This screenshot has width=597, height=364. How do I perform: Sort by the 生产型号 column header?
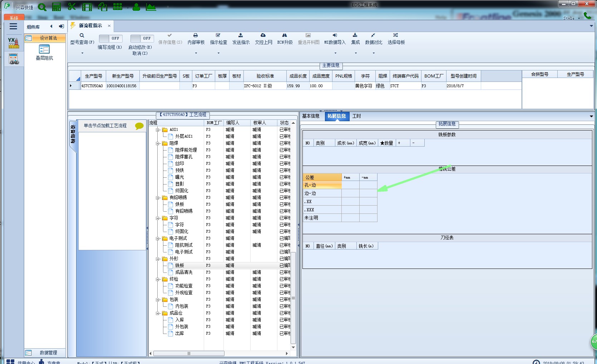(94, 76)
